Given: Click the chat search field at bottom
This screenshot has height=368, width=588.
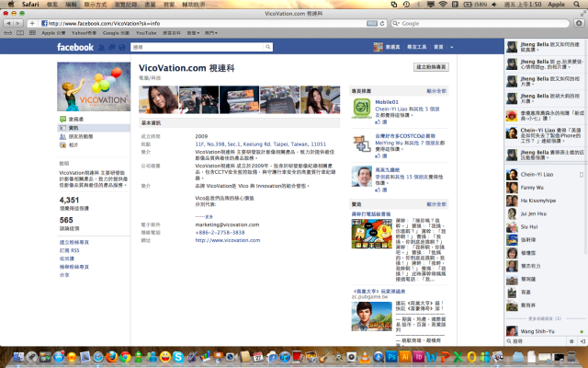Looking at the screenshot, I should pos(537,341).
